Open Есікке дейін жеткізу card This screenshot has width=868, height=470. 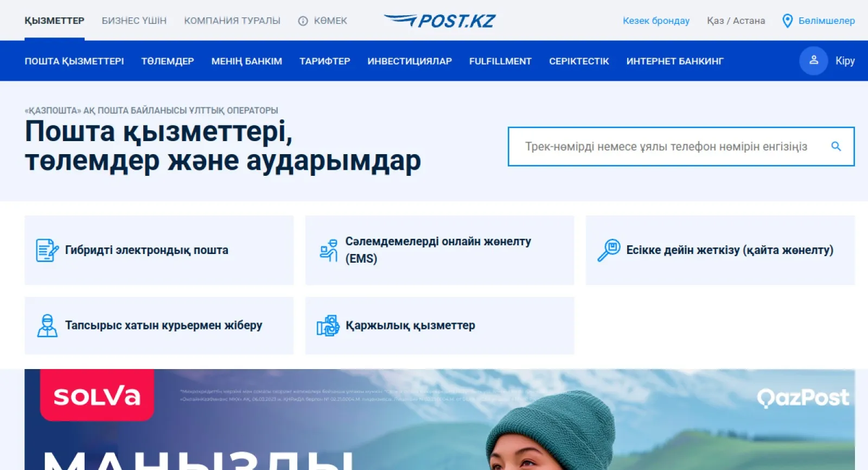720,250
